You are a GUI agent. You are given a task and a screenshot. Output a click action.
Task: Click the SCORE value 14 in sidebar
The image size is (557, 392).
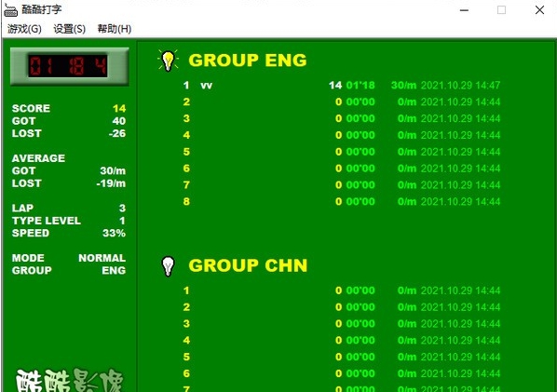pos(119,108)
